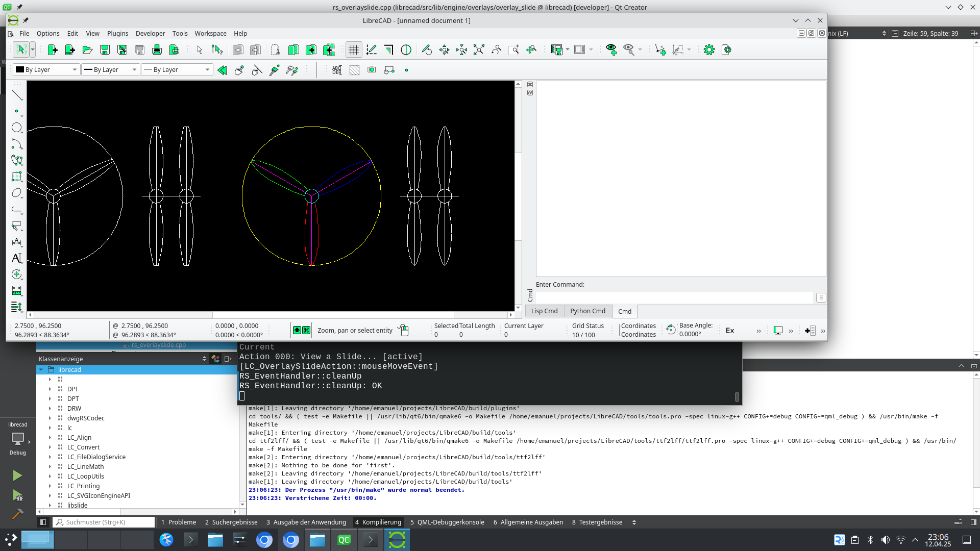Click the Zoom Auto toolbar icon
Viewport: 980px width, 551px height.
tap(479, 49)
